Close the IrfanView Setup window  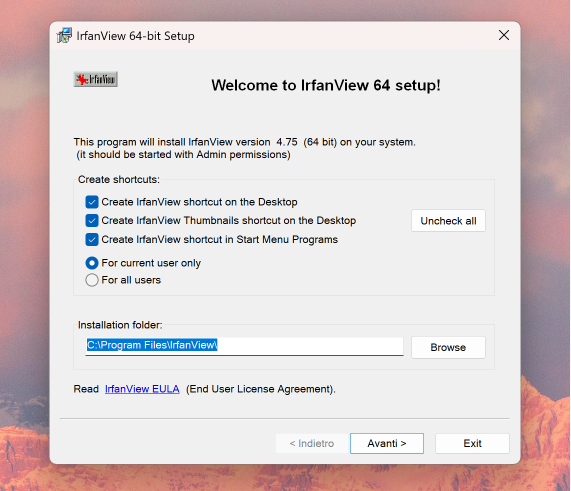coord(504,35)
